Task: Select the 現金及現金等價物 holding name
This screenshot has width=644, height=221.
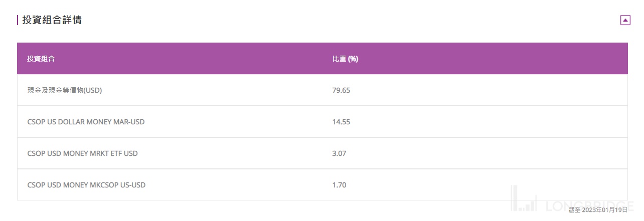Action: point(55,90)
